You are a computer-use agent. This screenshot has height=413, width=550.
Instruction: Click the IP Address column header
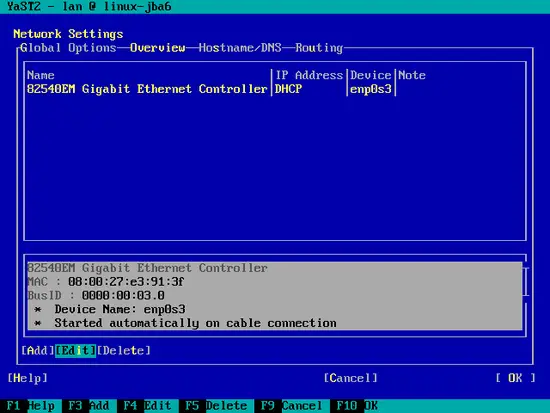pyautogui.click(x=309, y=75)
